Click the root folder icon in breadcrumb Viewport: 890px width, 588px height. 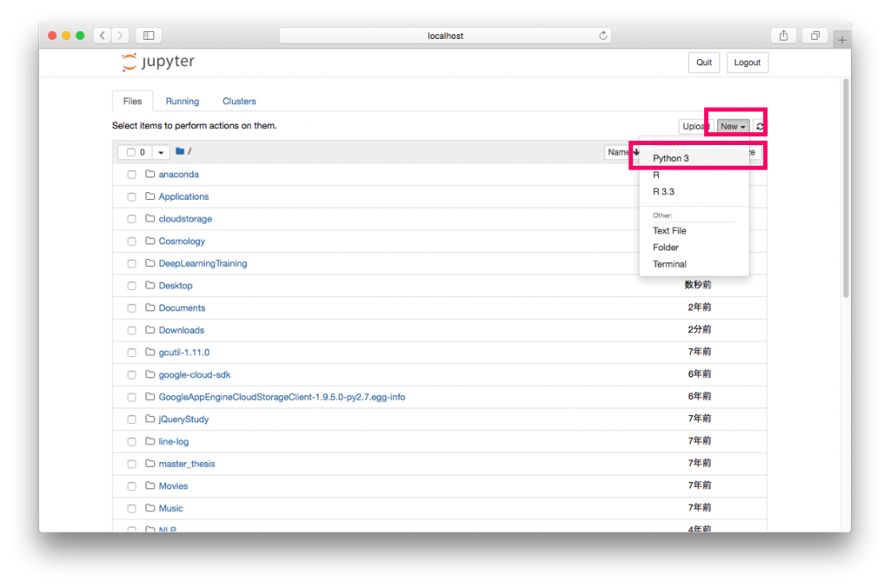point(180,151)
